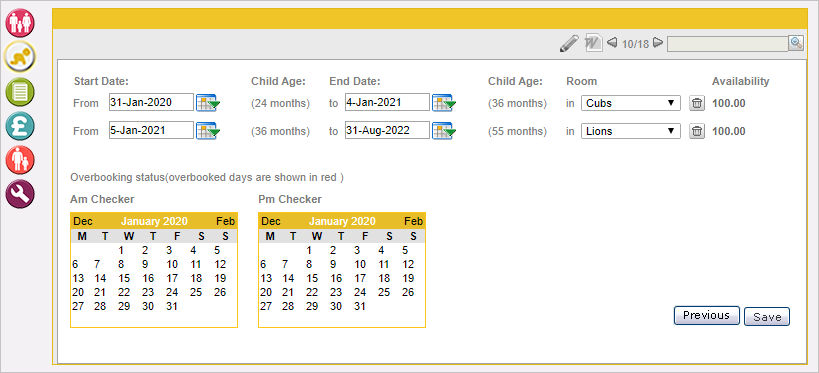Image resolution: width=819 pixels, height=373 pixels.
Task: Click the 4-Jan-2021 end date field
Action: point(387,102)
